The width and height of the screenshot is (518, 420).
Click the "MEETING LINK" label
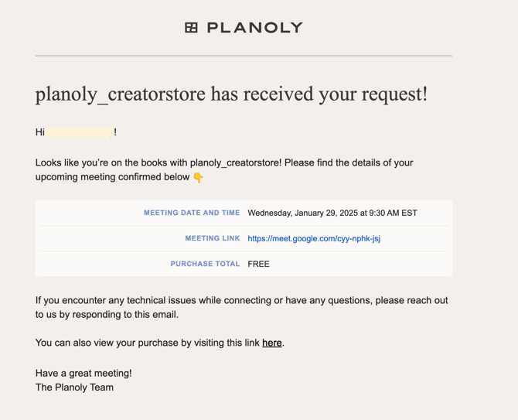pos(213,238)
